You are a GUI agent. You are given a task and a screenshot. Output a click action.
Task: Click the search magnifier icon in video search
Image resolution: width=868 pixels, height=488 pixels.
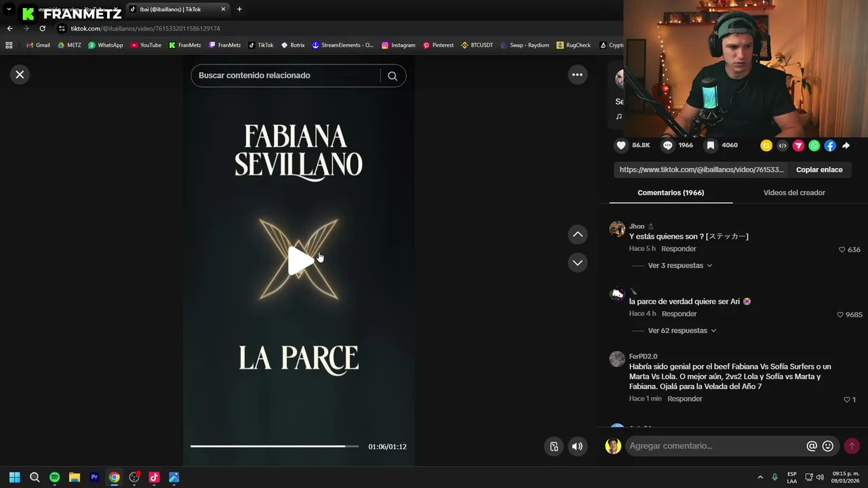pos(393,76)
